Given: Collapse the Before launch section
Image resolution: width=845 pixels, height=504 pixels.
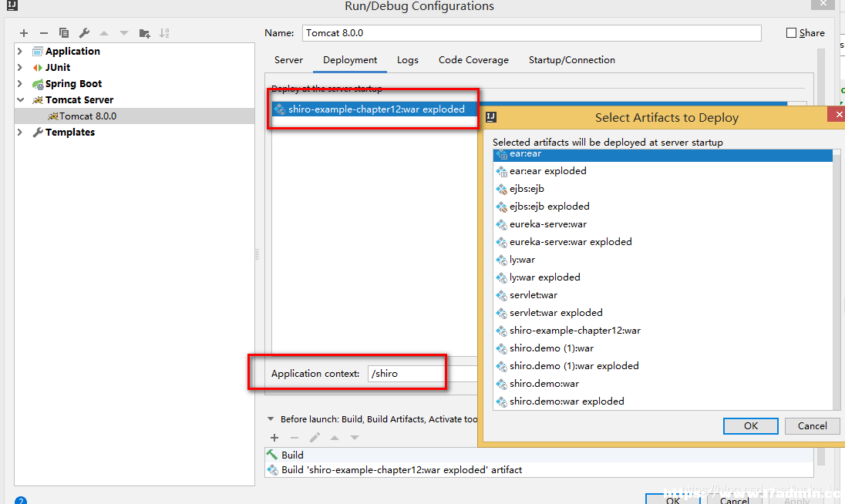Looking at the screenshot, I should [x=270, y=419].
